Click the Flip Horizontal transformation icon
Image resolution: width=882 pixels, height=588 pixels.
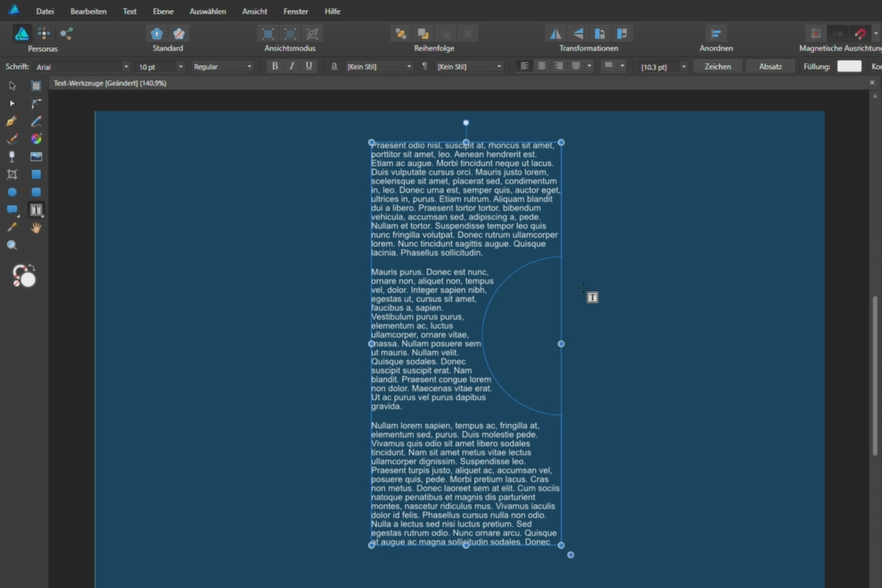tap(556, 34)
